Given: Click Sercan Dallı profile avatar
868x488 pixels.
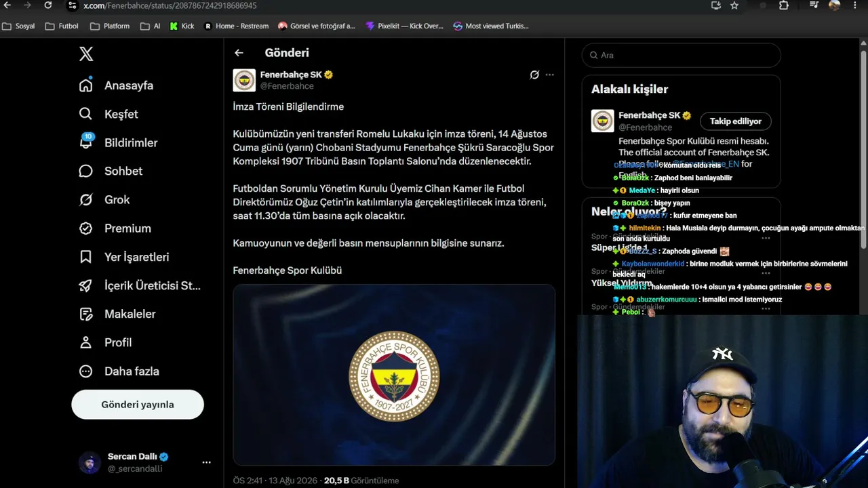Looking at the screenshot, I should coord(90,462).
